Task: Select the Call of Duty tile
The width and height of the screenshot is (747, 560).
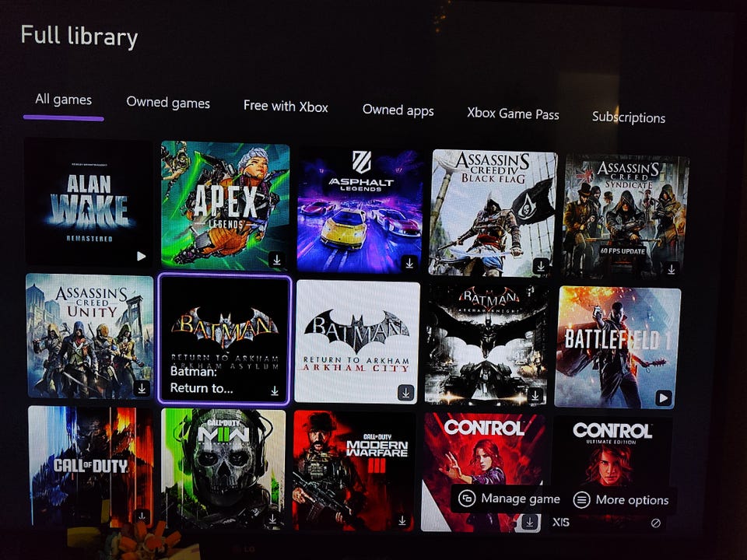Action: click(90, 466)
